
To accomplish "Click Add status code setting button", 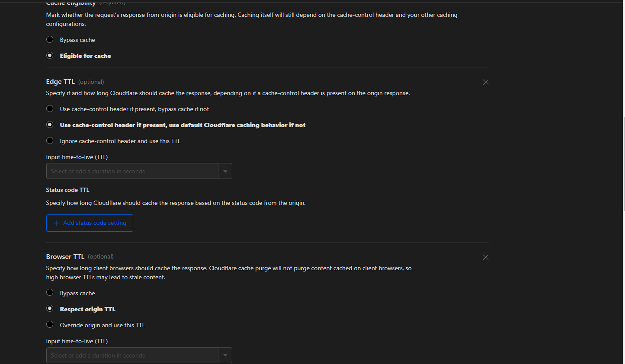I will [95, 223].
